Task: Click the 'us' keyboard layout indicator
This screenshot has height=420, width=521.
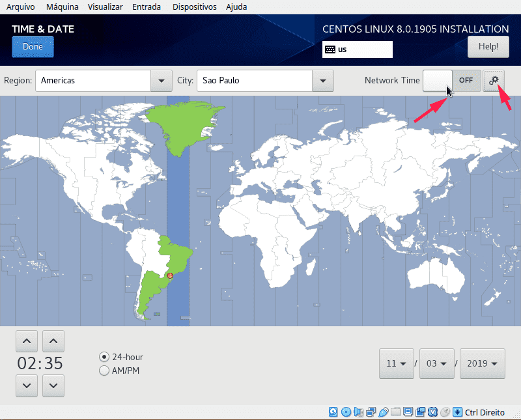Action: tap(357, 49)
